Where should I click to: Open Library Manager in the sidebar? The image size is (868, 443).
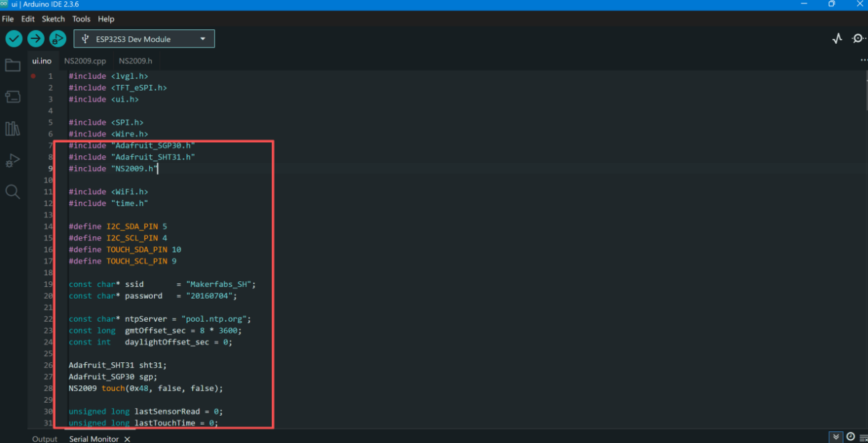13,128
